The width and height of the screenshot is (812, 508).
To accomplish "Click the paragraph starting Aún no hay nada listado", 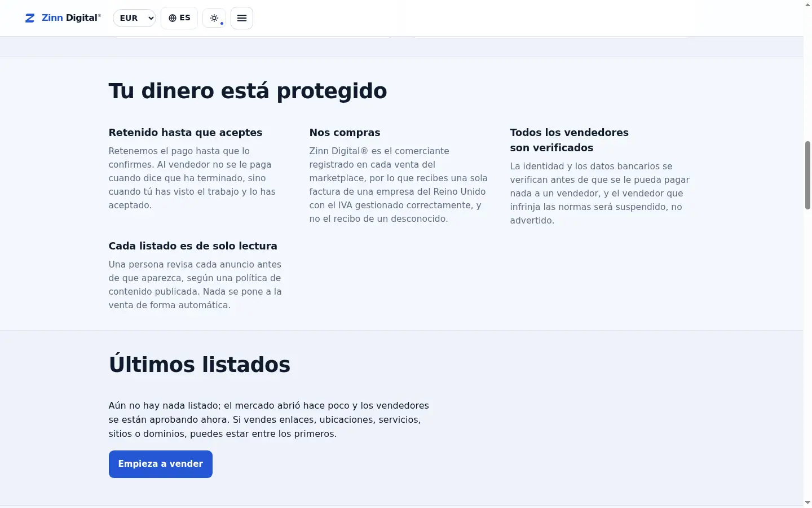I will [x=269, y=419].
